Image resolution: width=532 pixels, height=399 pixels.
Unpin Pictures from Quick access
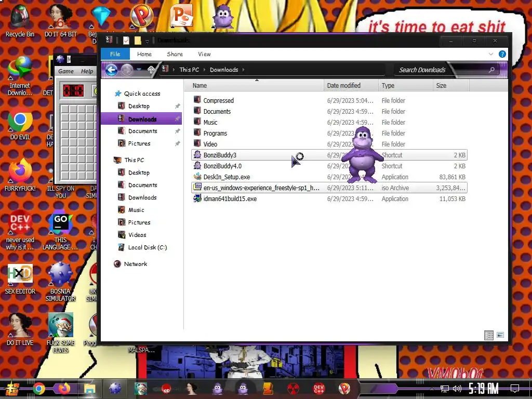(x=177, y=143)
